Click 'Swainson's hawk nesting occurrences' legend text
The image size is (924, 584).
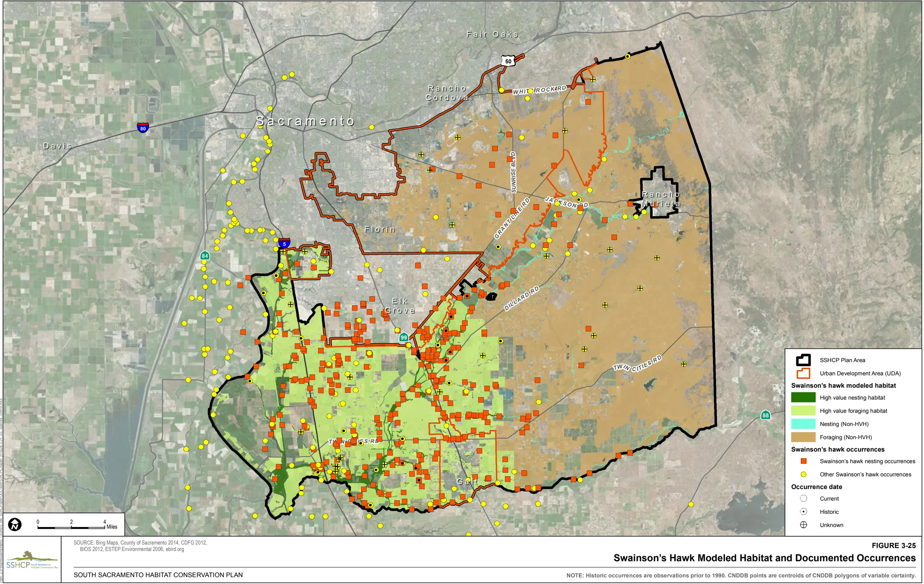867,461
